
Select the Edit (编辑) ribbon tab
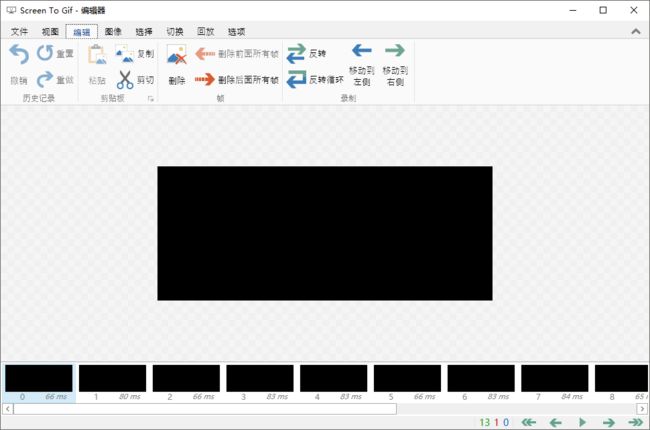click(x=82, y=32)
